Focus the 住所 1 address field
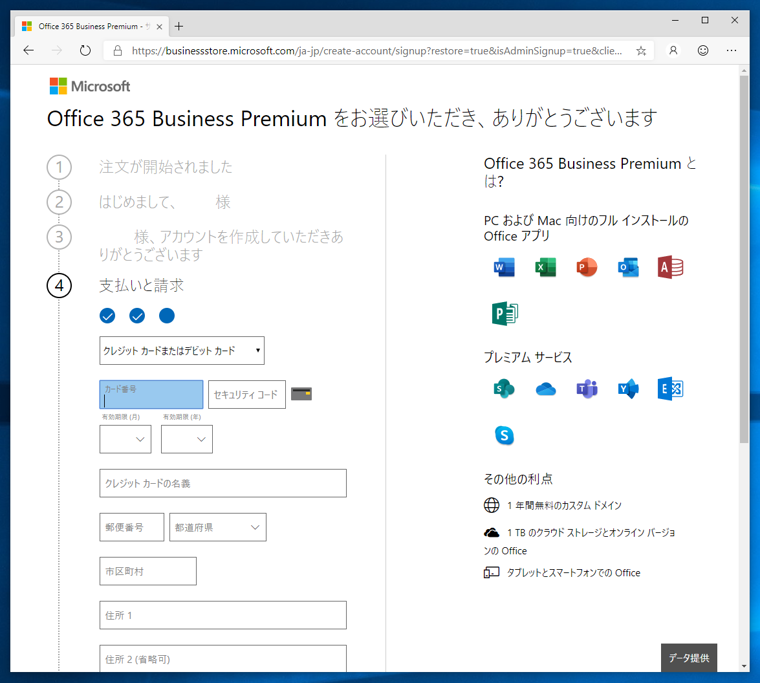 pos(223,615)
